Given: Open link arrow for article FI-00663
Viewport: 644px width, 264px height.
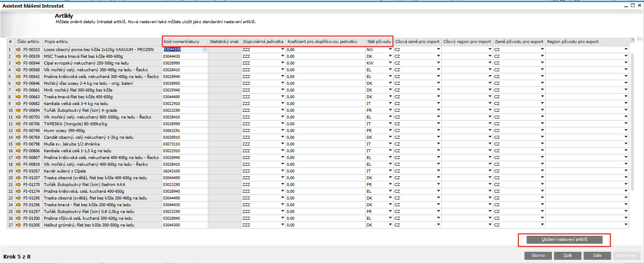Looking at the screenshot, I should (x=19, y=97).
